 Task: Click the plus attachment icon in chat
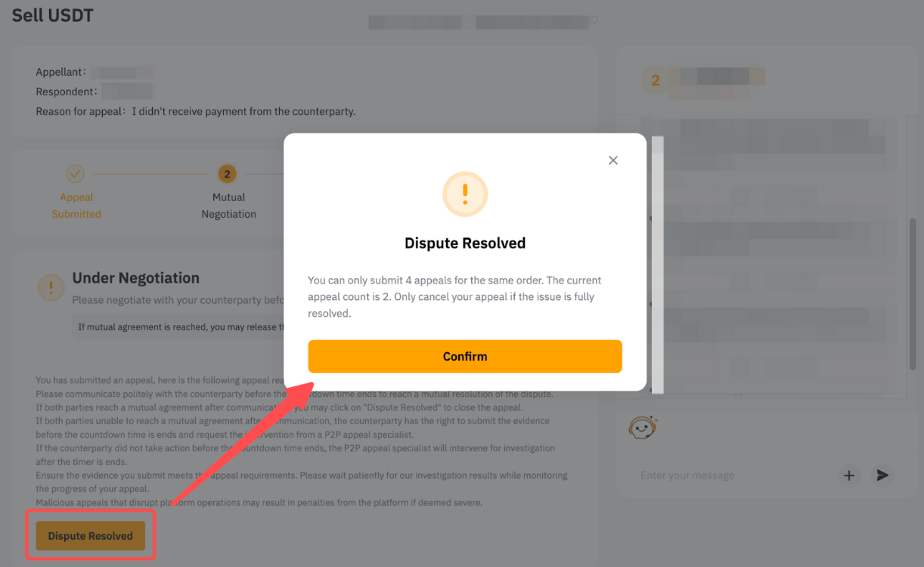(849, 476)
